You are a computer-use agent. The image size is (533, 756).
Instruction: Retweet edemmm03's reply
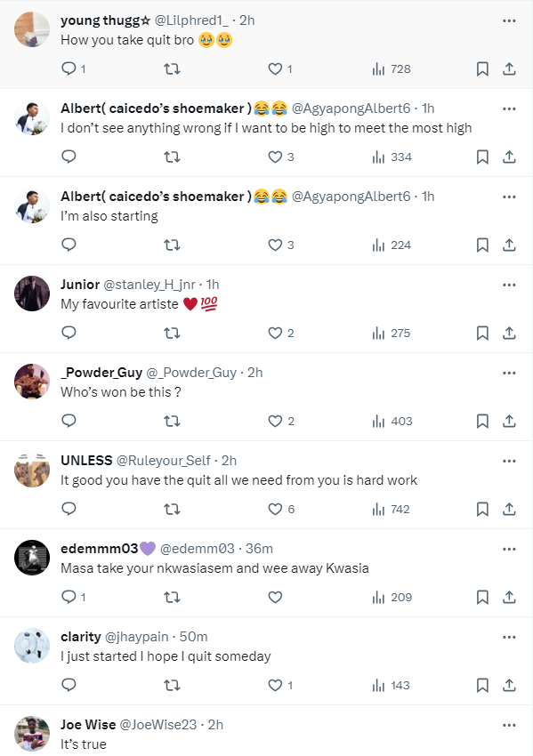pos(173,598)
